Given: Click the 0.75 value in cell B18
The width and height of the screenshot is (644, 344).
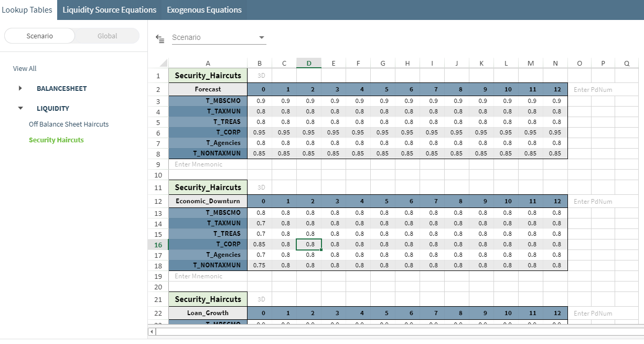Looking at the screenshot, I should click(260, 265).
